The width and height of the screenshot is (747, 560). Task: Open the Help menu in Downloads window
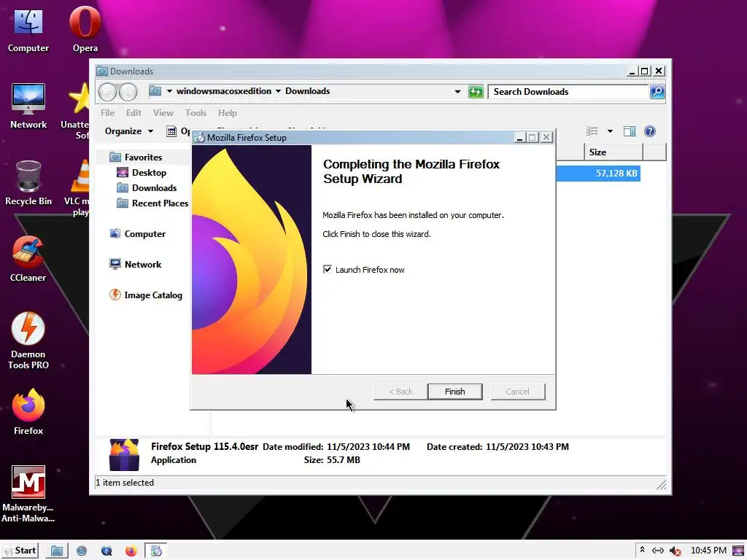click(228, 113)
